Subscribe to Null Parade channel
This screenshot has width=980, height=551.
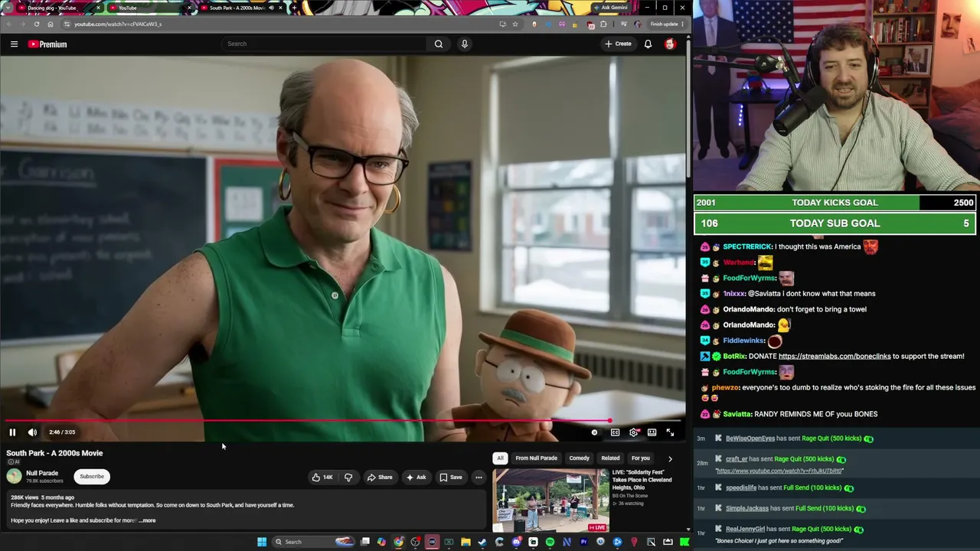pos(92,477)
